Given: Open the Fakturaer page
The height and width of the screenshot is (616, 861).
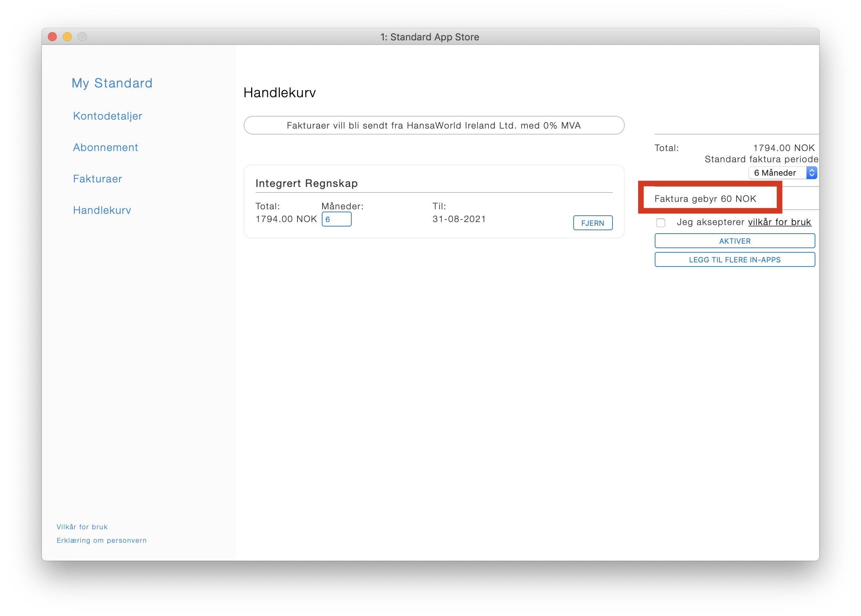Looking at the screenshot, I should point(98,179).
